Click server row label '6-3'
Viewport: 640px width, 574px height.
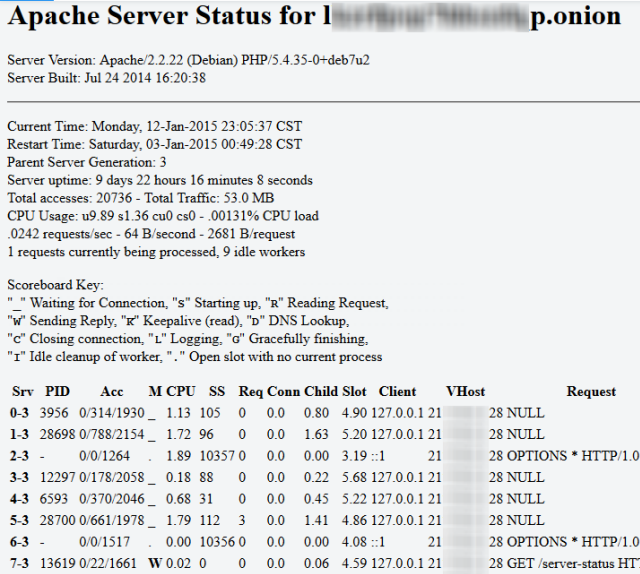[x=19, y=542]
